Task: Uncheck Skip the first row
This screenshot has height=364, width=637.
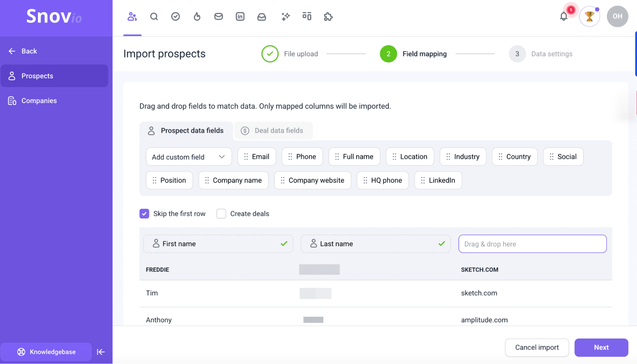Action: [144, 214]
